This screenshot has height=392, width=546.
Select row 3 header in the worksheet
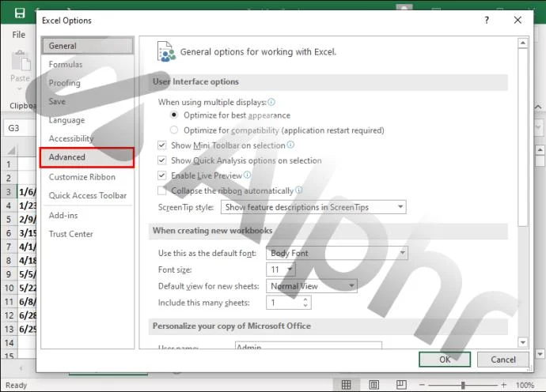(x=9, y=191)
